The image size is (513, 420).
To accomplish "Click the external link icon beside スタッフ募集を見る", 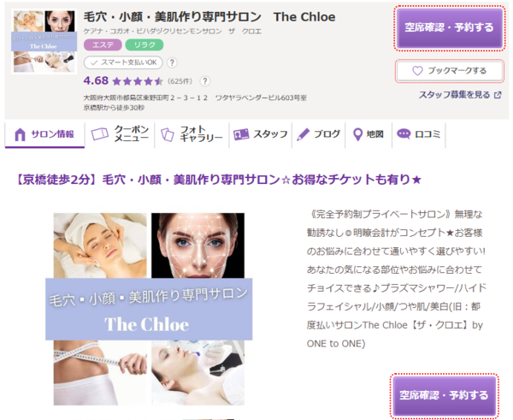I will [498, 95].
